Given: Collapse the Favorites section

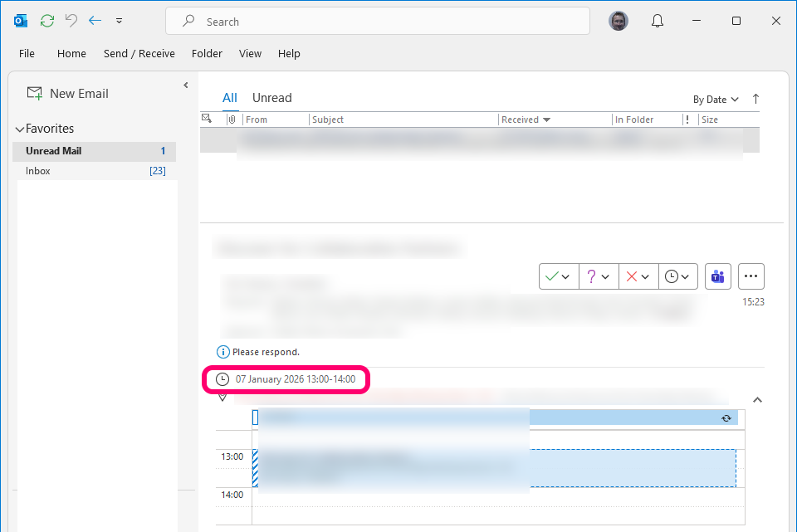Looking at the screenshot, I should (20, 129).
